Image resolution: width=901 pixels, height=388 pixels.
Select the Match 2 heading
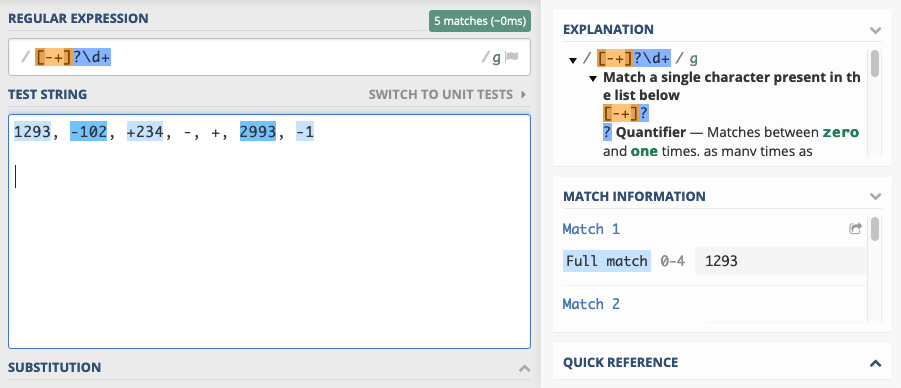591,304
